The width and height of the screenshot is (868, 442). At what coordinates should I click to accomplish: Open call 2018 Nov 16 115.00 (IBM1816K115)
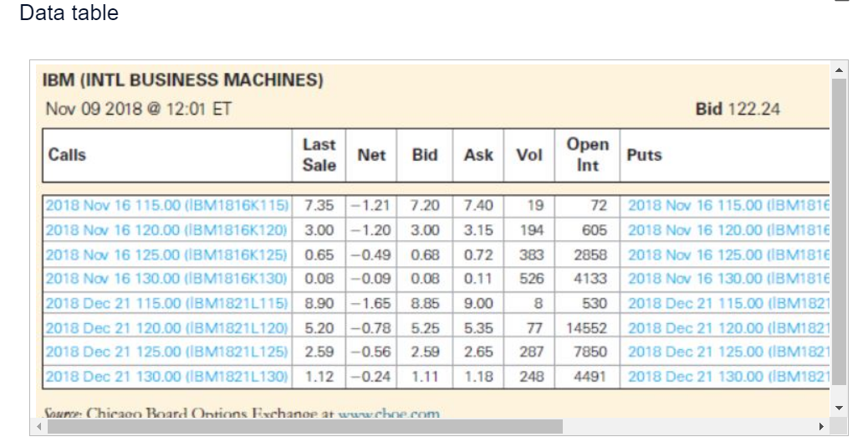(167, 205)
